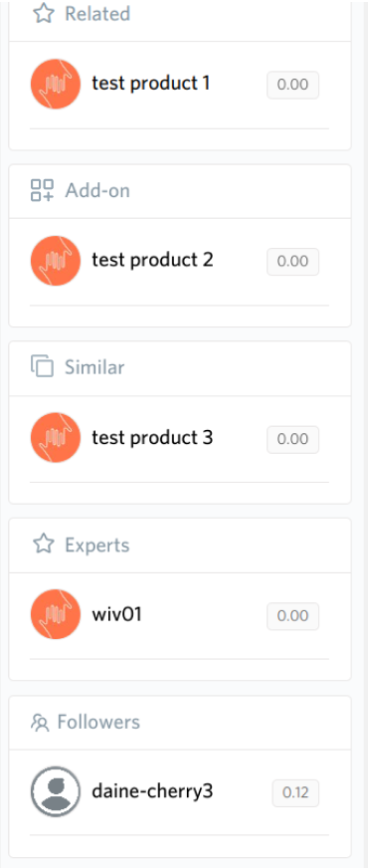The image size is (368, 868).
Task: Click the star icon beside Related
Action: (x=43, y=13)
